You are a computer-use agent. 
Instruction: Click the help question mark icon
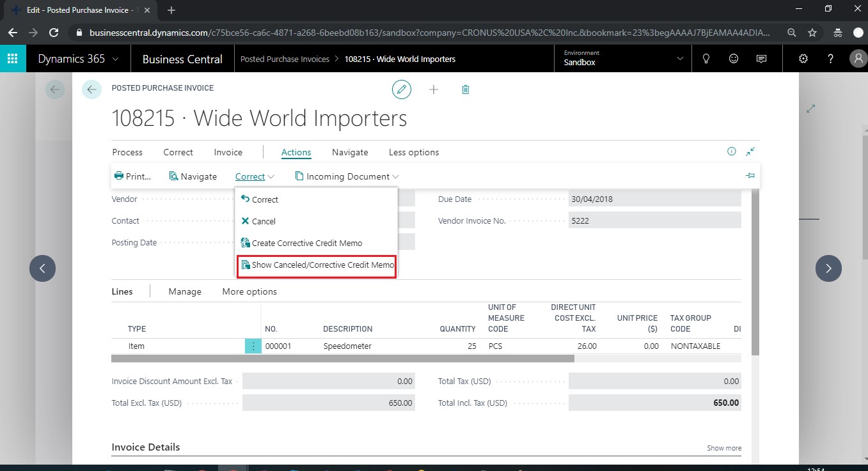click(831, 59)
